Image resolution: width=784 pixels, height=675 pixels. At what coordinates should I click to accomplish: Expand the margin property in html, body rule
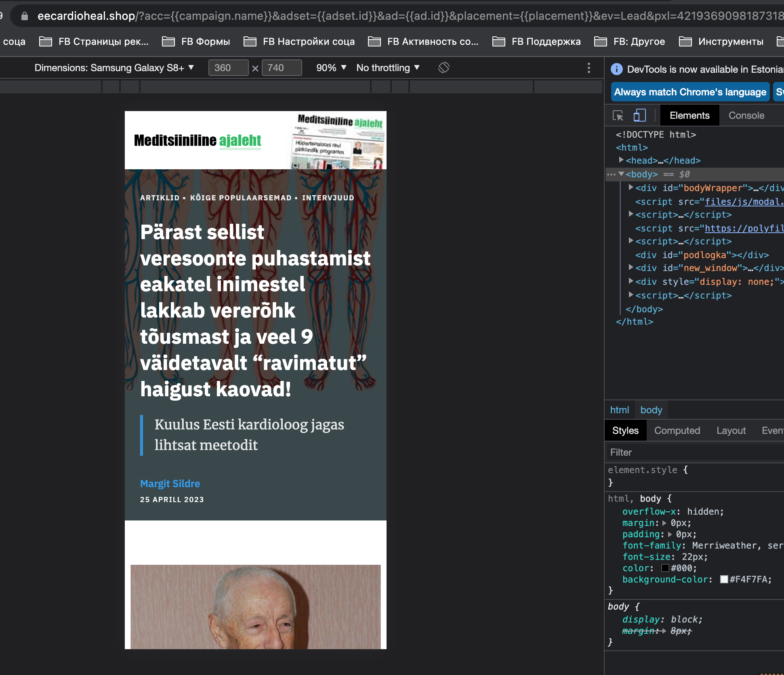664,523
